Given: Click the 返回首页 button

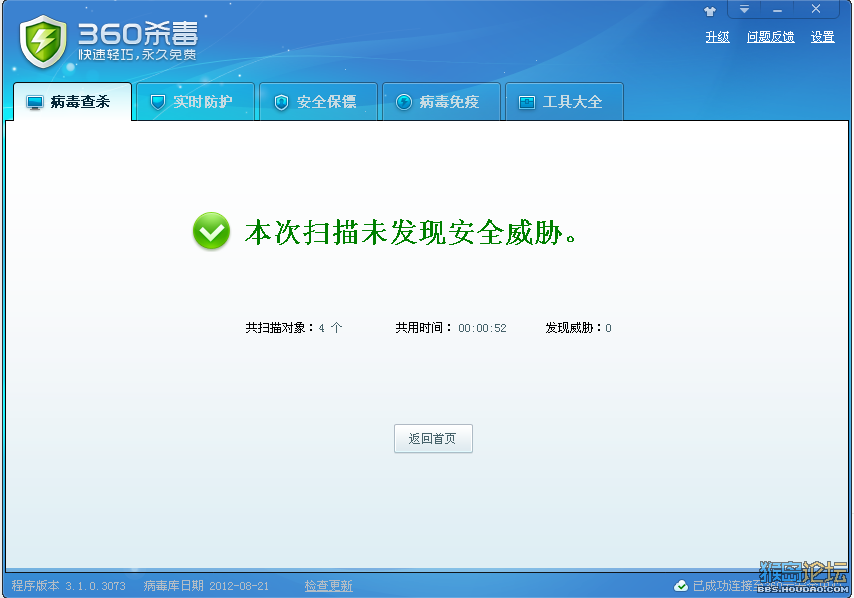Looking at the screenshot, I should [433, 438].
